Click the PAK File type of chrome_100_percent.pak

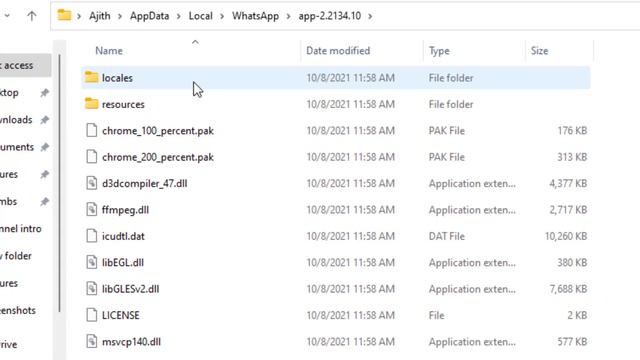coord(447,131)
